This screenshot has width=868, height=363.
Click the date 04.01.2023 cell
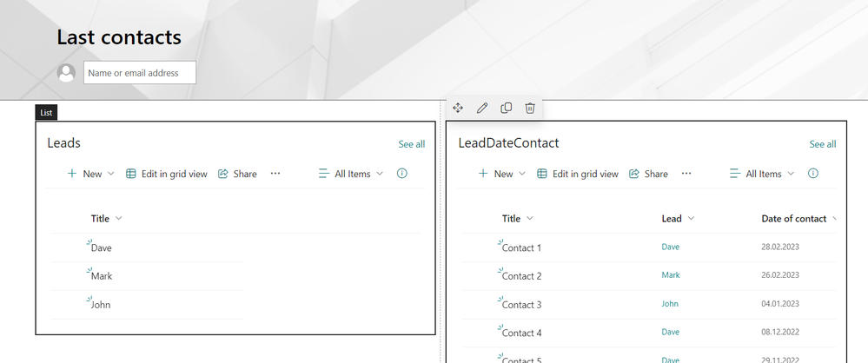[780, 304]
